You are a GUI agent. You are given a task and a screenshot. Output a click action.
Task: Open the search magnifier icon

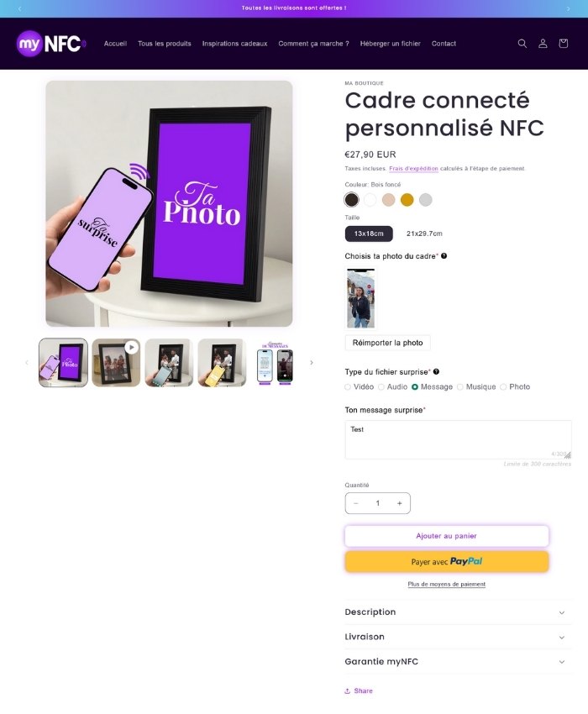tap(522, 43)
